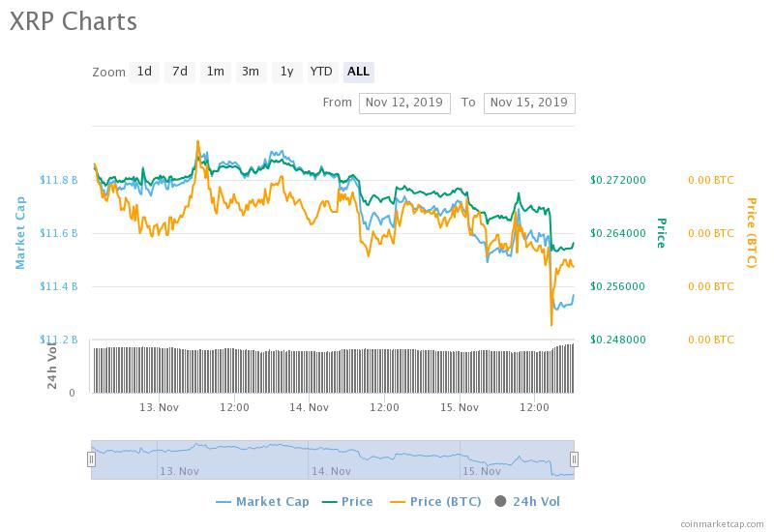Click the Price (BTC) vertical axis title
This screenshot has width=774, height=532.
(x=752, y=233)
